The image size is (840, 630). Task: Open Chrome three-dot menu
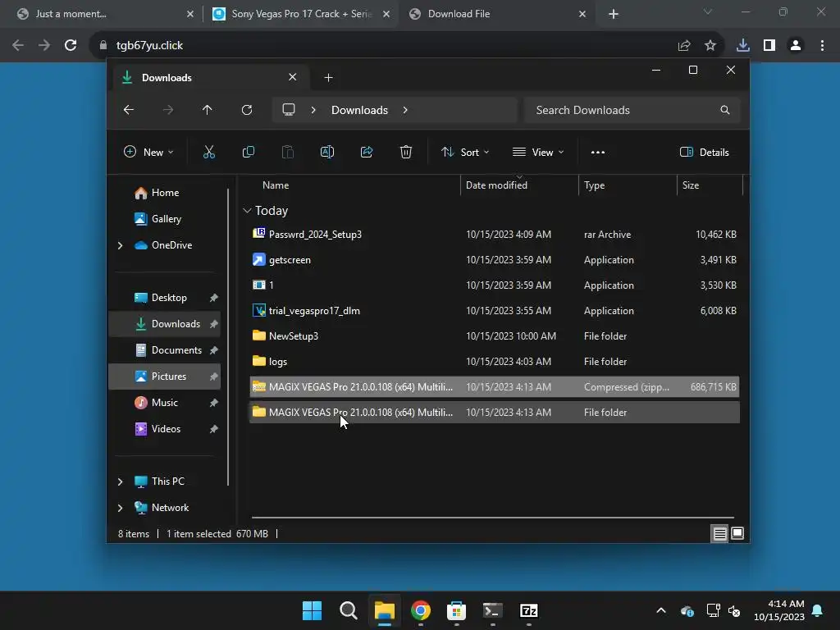click(x=822, y=46)
